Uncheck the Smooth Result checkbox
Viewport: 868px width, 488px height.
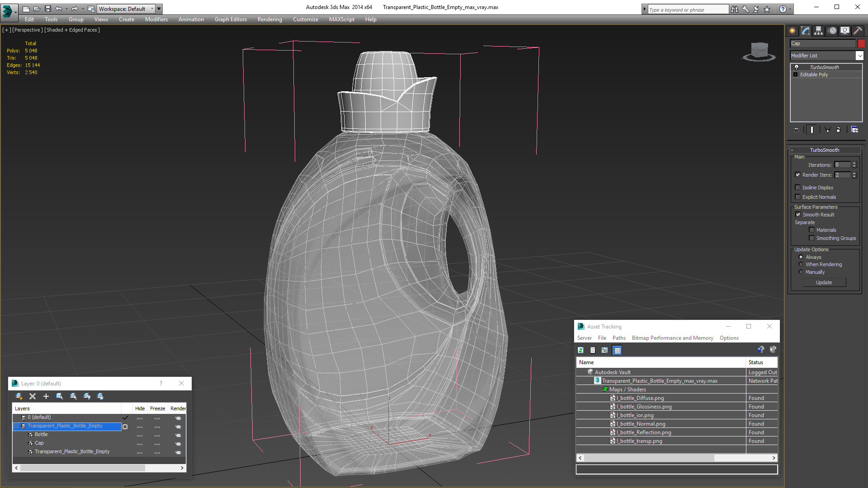(798, 215)
